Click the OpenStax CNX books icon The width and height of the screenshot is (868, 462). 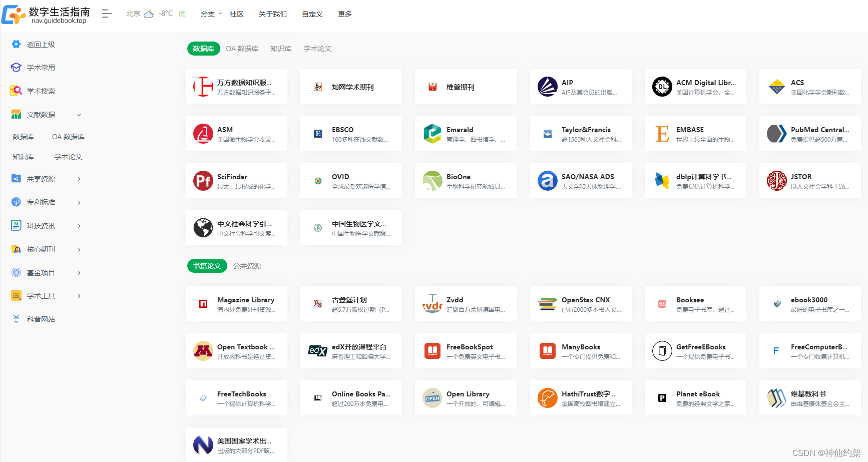(548, 304)
